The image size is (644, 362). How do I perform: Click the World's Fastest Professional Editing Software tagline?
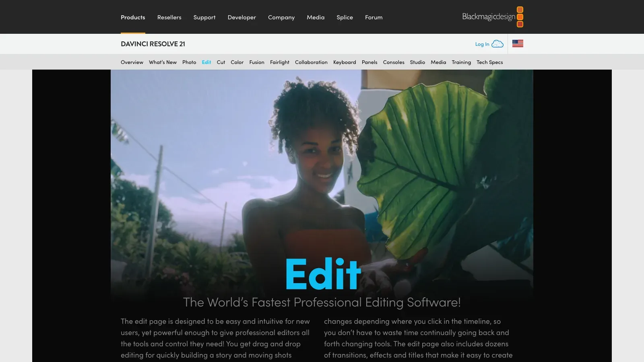[322, 302]
